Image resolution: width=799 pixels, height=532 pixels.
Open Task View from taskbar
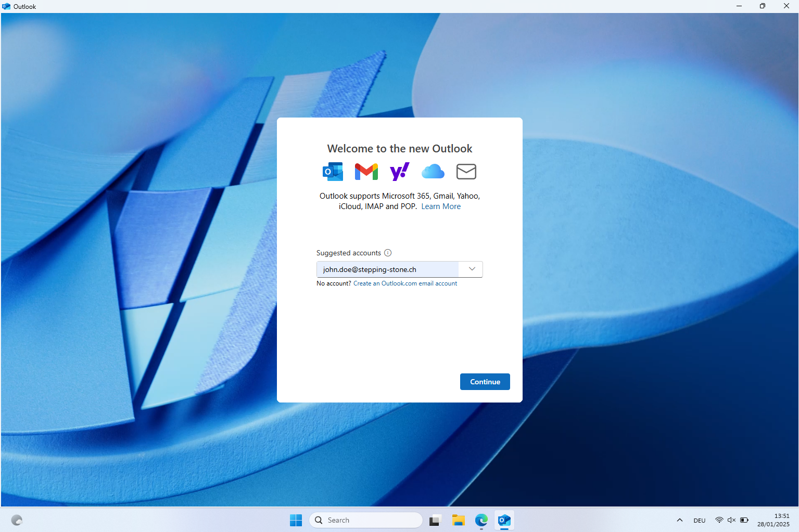435,520
